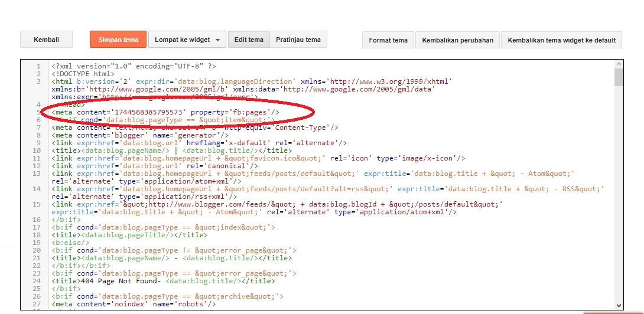Click line number 1 in the gutter
This screenshot has height=314, width=644.
click(38, 66)
